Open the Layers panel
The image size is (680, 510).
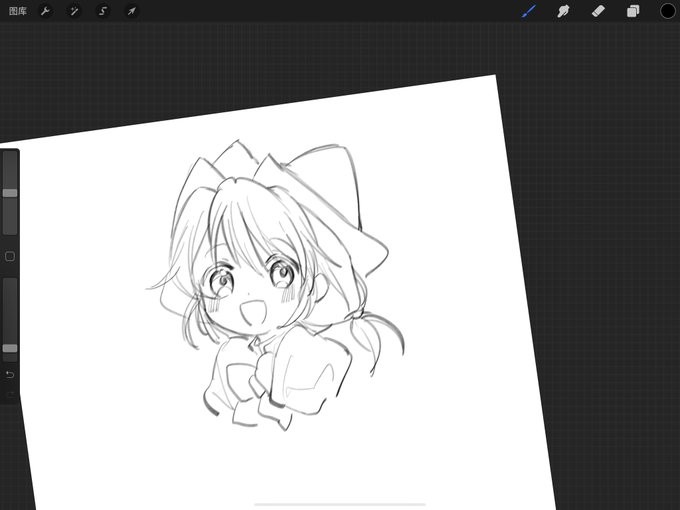click(633, 11)
